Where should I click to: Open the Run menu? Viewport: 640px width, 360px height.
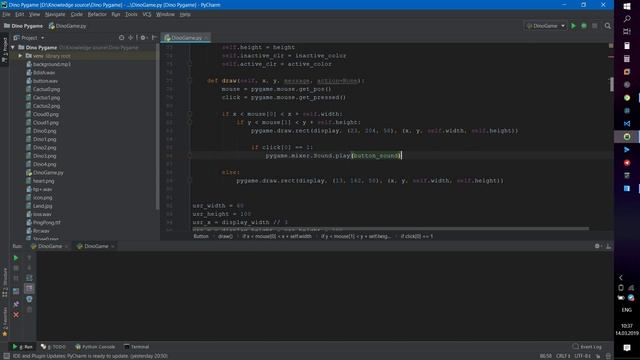116,14
